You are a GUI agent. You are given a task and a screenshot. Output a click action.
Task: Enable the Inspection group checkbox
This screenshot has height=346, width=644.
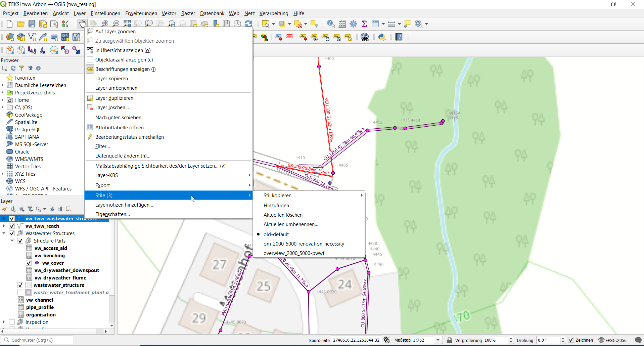click(12, 322)
